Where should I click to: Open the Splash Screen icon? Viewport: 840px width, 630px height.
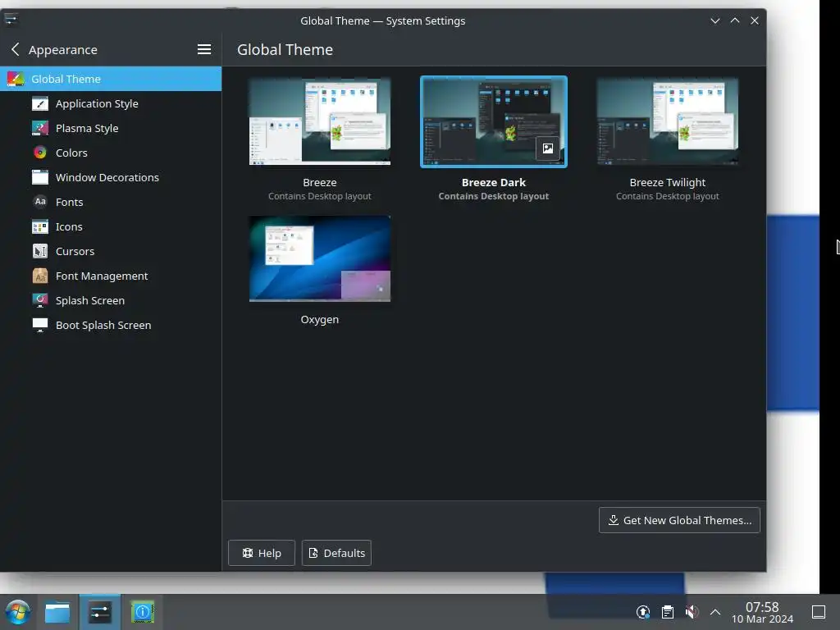(x=39, y=300)
